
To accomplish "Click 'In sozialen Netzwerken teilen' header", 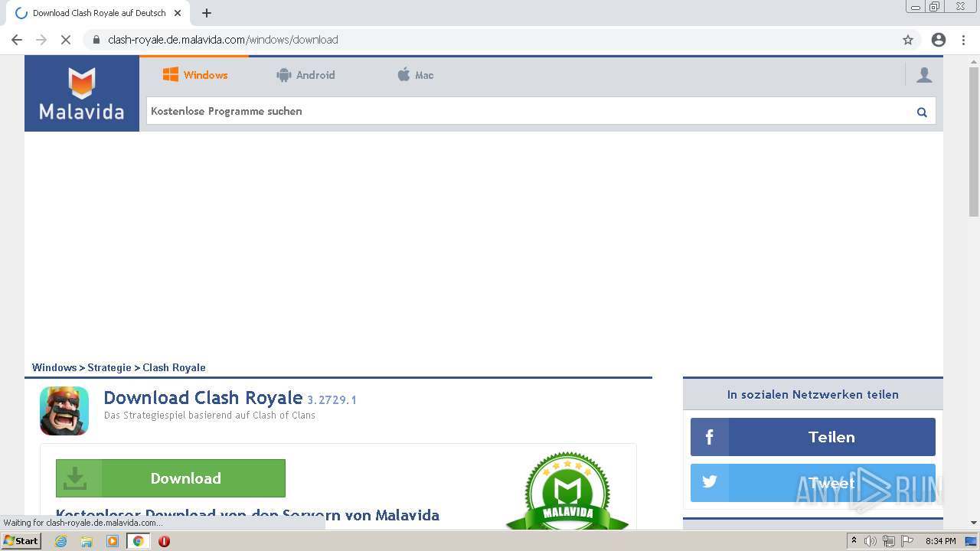I will pos(813,395).
